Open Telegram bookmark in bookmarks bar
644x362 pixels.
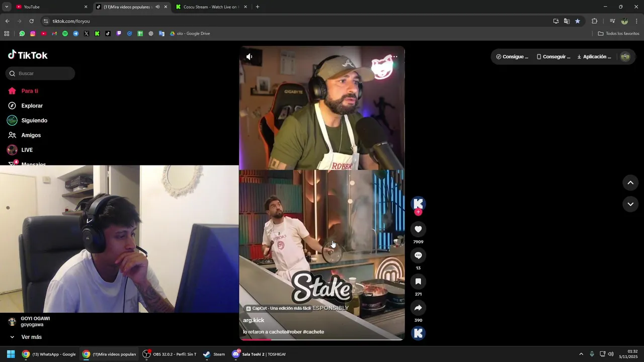click(x=76, y=34)
